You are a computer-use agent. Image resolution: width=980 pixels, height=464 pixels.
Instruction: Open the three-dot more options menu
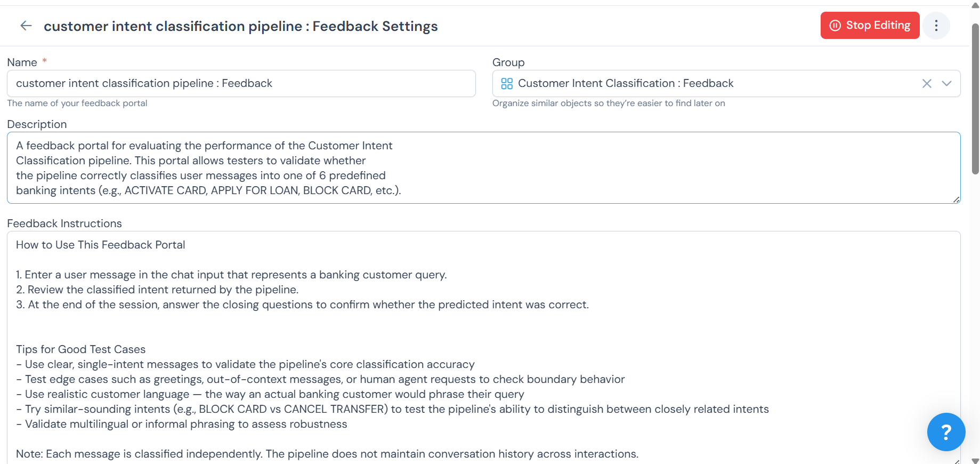[936, 26]
